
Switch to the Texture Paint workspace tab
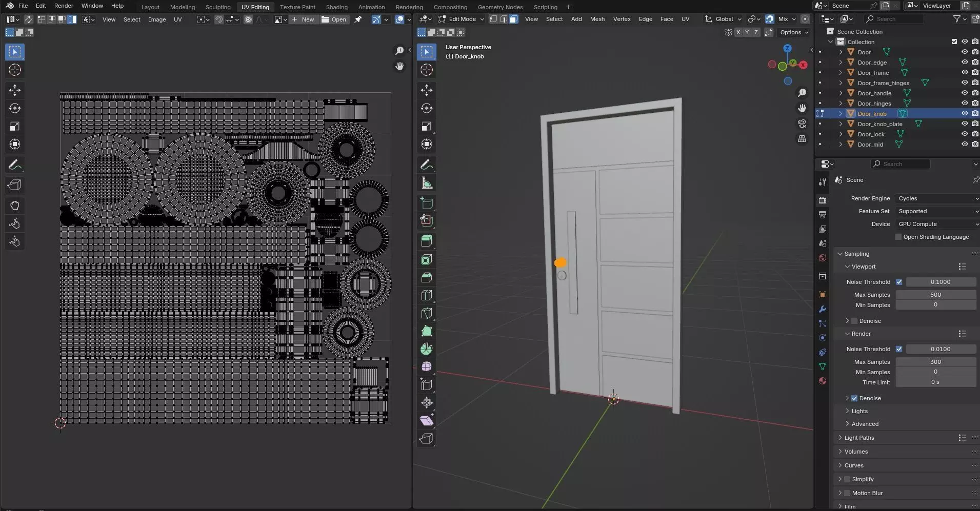pos(297,7)
